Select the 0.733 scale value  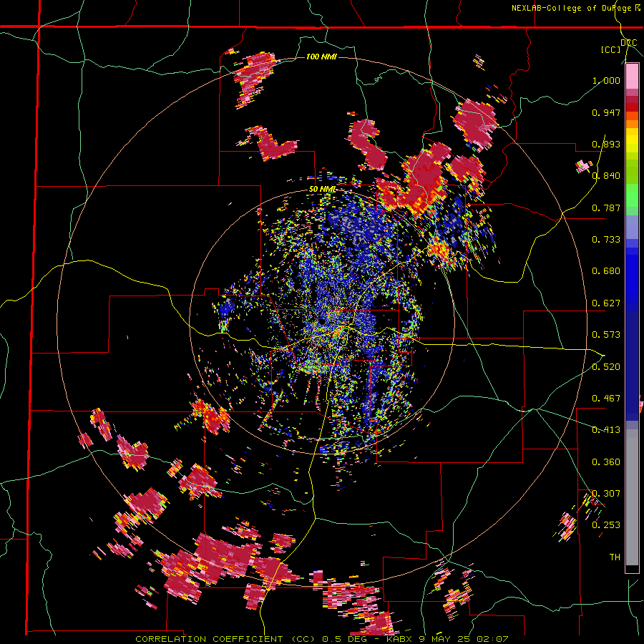point(606,240)
